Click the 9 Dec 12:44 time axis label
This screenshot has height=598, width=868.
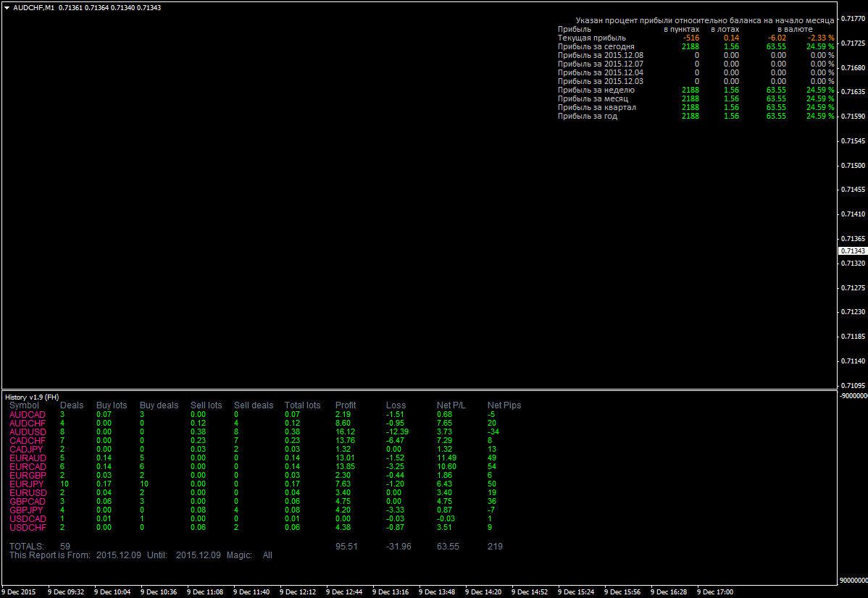[x=344, y=592]
